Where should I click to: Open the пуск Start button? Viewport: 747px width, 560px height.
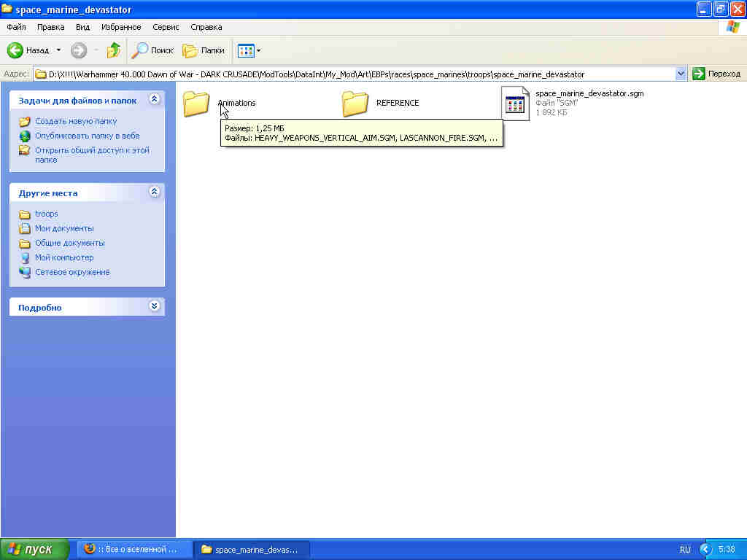tap(34, 550)
